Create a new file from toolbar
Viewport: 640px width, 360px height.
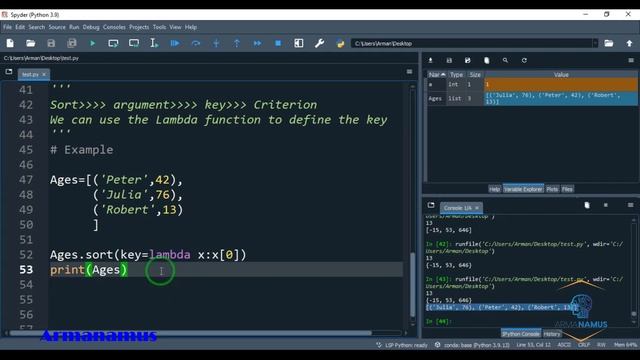[x=10, y=43]
